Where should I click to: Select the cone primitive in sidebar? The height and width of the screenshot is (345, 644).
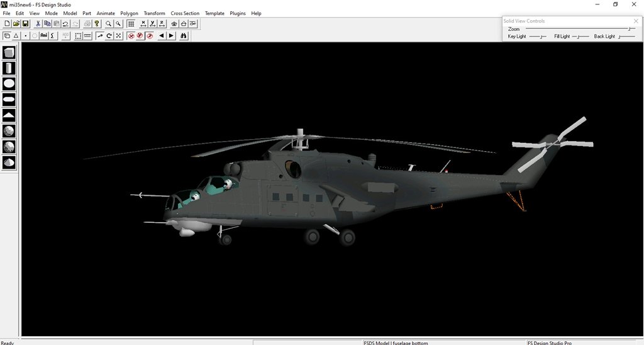(9, 115)
